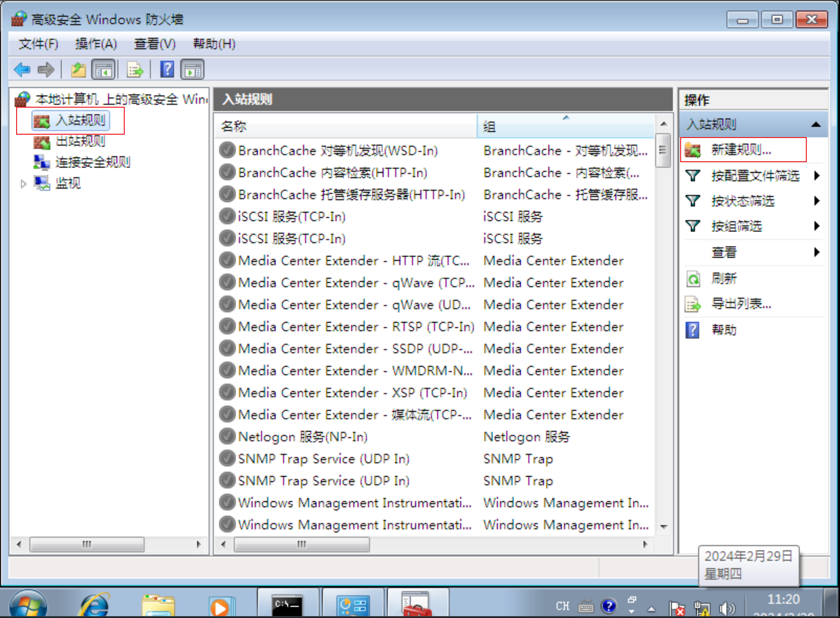
Task: Click the Up one level folder icon
Action: (x=78, y=70)
